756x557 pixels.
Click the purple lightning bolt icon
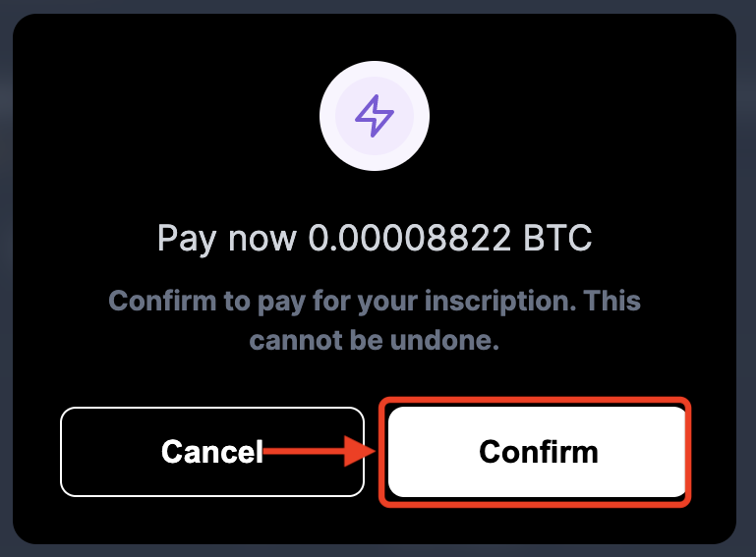pyautogui.click(x=375, y=116)
